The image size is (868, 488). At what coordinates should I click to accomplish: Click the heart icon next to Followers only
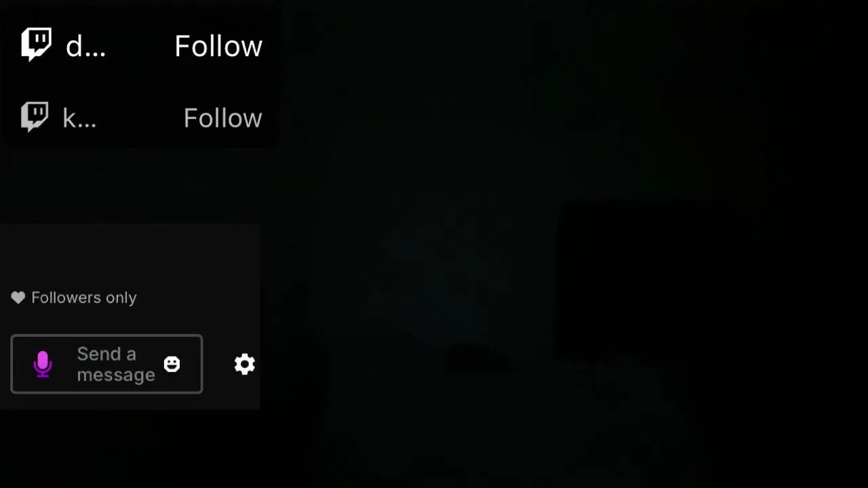18,298
